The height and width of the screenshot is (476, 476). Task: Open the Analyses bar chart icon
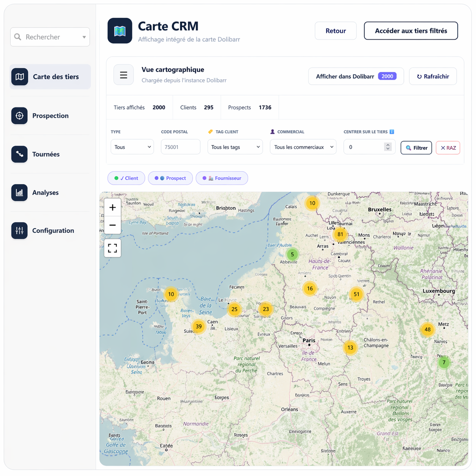19,192
